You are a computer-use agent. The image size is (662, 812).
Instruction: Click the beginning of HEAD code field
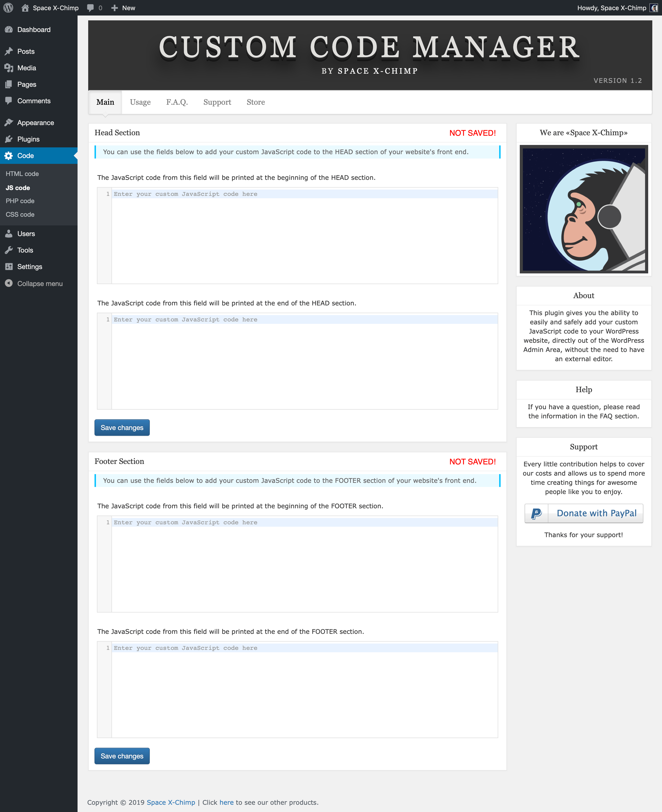pos(298,235)
